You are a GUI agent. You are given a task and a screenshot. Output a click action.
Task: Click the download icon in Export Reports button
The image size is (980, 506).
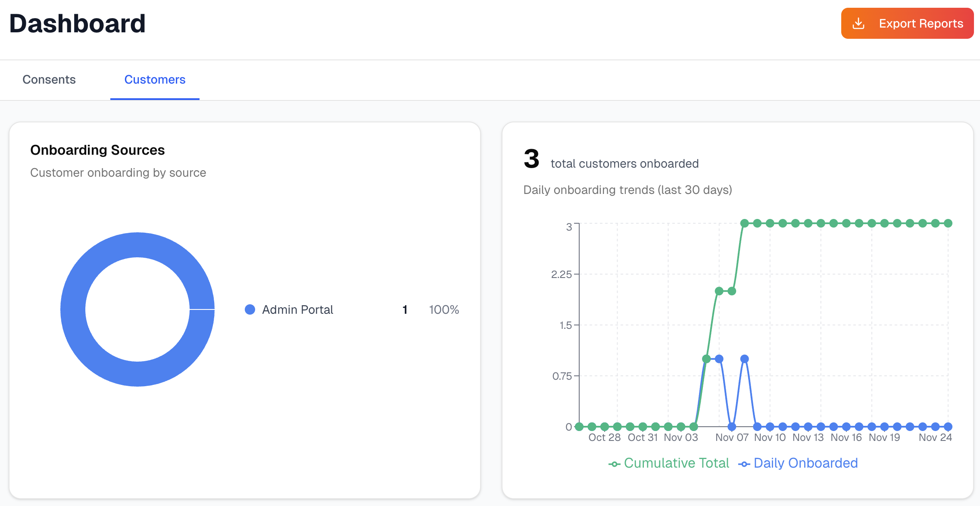coord(858,23)
